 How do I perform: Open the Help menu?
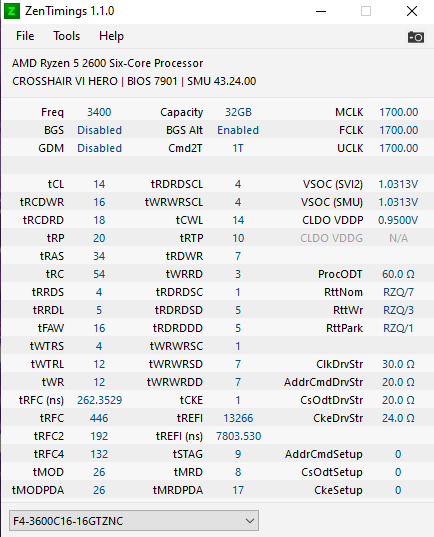click(111, 36)
